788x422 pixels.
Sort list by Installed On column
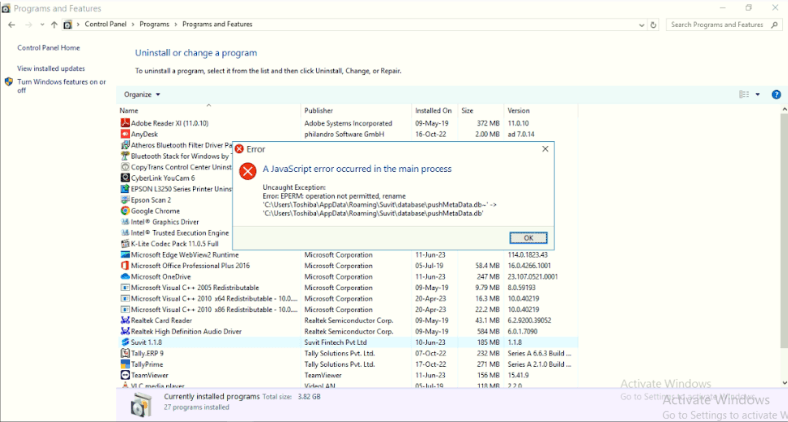tap(434, 111)
